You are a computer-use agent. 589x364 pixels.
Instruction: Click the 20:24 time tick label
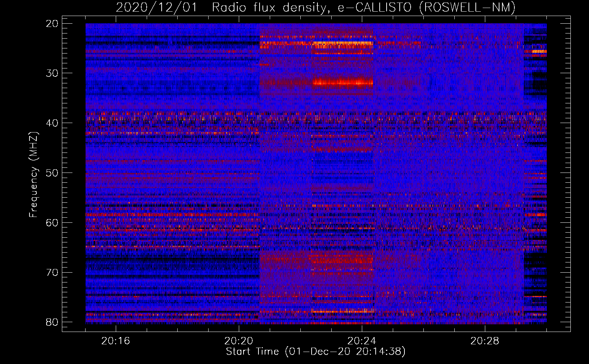(362, 341)
